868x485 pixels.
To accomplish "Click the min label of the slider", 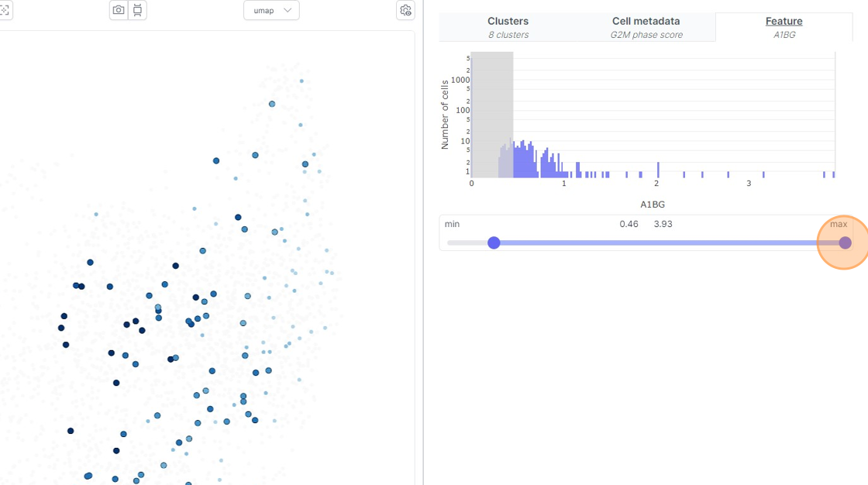I will tap(452, 224).
